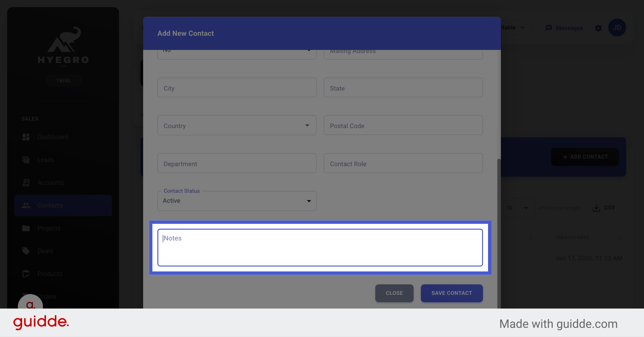Download the contacts list as CSV

tap(604, 208)
